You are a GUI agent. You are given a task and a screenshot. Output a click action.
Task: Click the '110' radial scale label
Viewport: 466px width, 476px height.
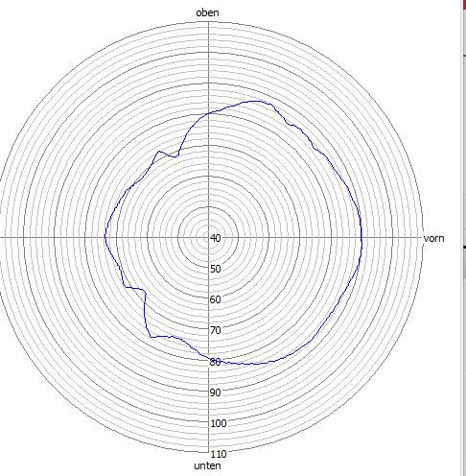[219, 454]
